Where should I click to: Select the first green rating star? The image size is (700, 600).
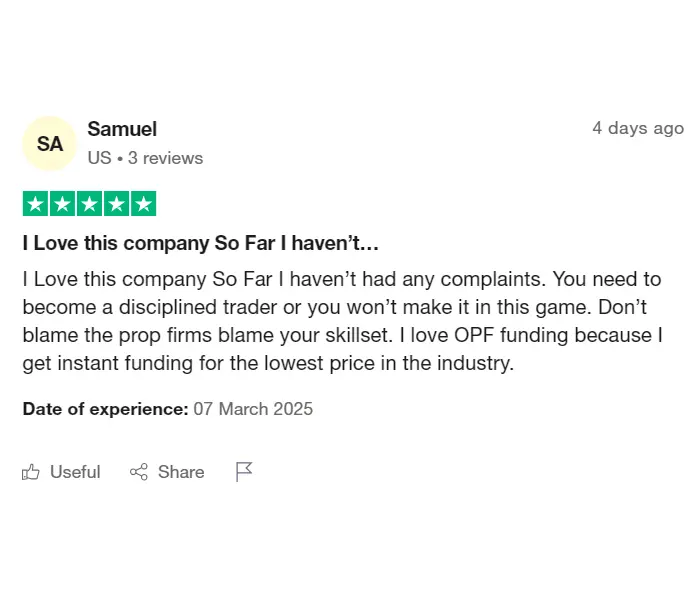(x=35, y=204)
